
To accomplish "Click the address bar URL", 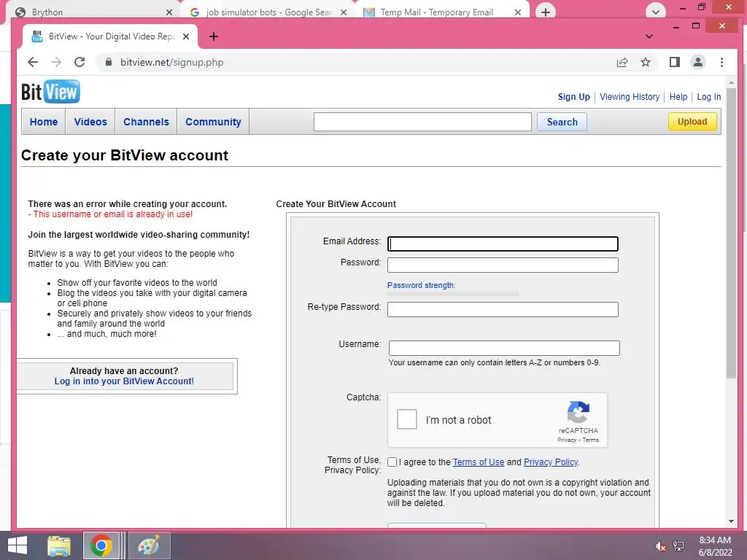I will [x=172, y=63].
